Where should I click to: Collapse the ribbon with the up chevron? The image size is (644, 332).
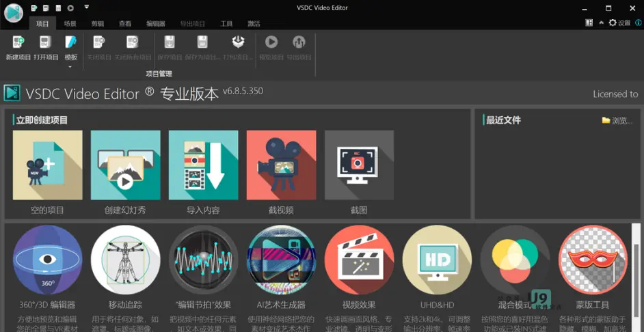[x=602, y=23]
